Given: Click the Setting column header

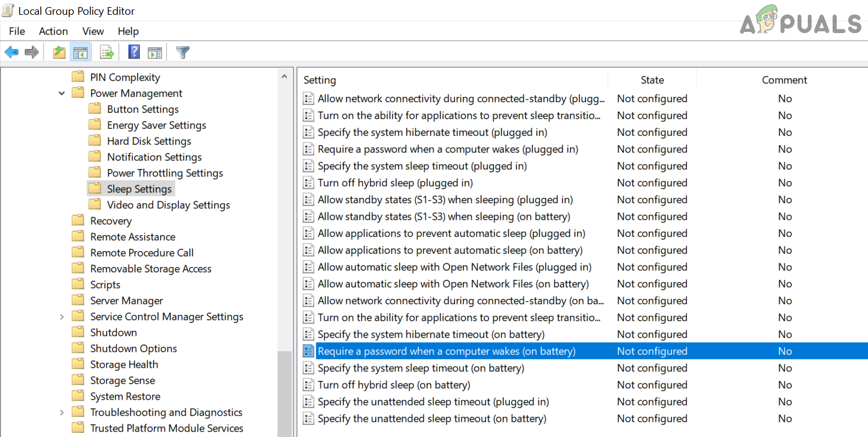Looking at the screenshot, I should pyautogui.click(x=320, y=80).
